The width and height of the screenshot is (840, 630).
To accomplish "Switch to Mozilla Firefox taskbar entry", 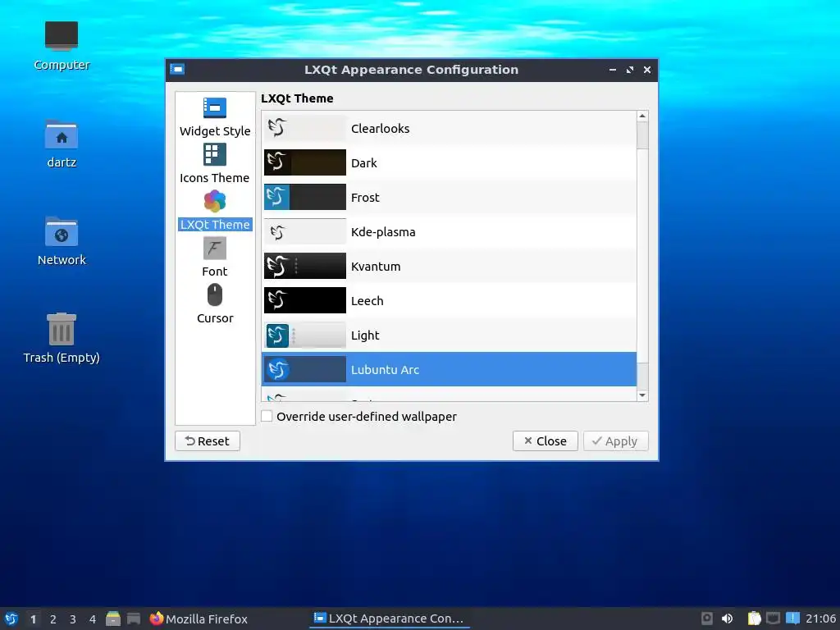I will [199, 619].
